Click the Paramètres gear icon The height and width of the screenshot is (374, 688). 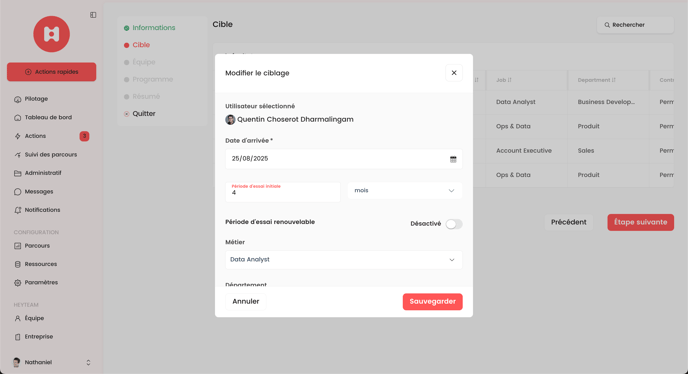(x=18, y=283)
